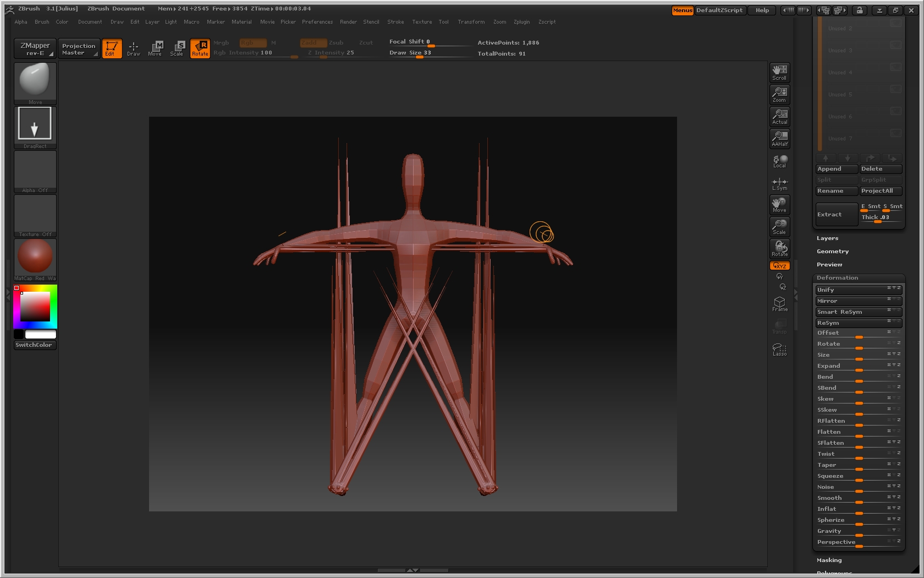Expand the Masking section
This screenshot has height=578, width=924.
(x=829, y=560)
